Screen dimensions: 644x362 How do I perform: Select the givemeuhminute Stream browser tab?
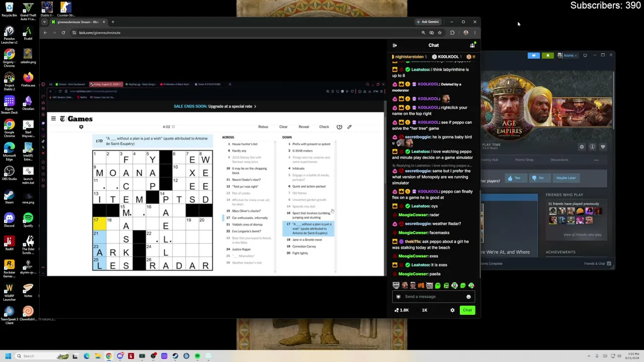coord(78,22)
